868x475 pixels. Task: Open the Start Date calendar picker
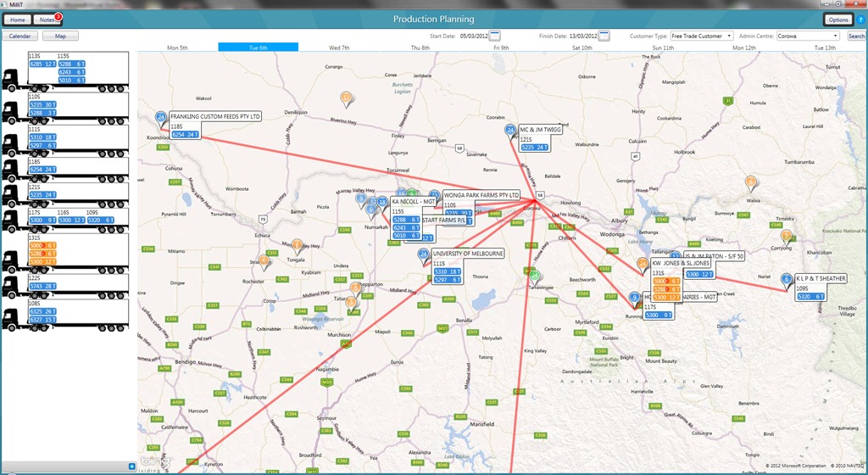point(494,36)
